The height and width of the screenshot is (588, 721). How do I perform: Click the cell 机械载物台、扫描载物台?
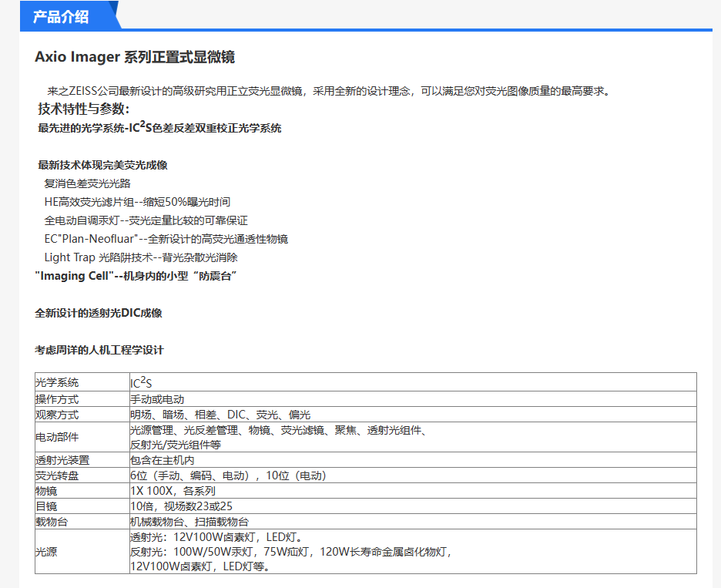tap(413, 522)
